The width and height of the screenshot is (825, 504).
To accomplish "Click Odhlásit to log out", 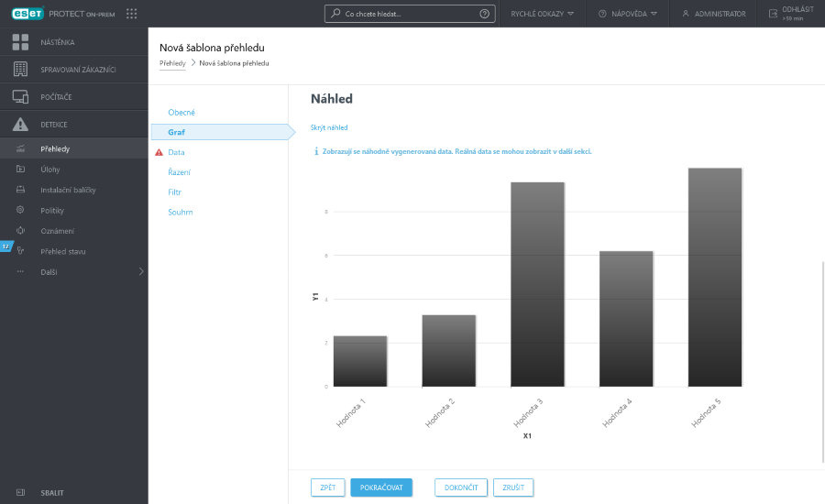I will [797, 9].
